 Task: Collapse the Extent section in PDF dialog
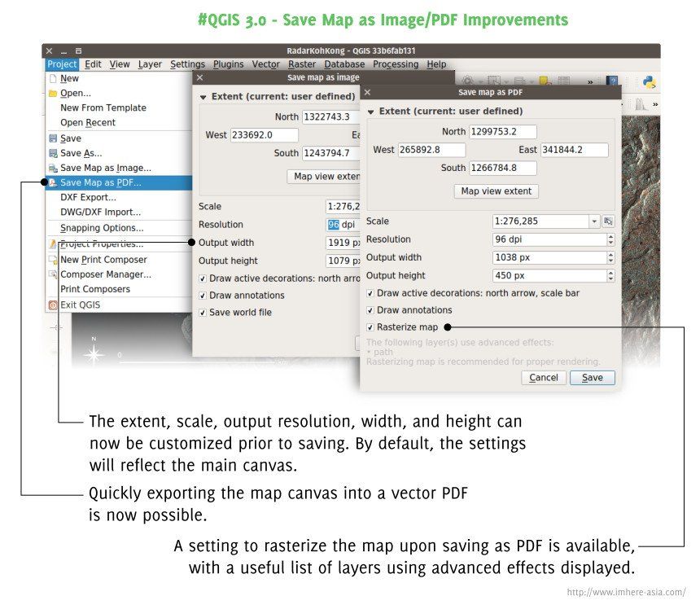[371, 112]
